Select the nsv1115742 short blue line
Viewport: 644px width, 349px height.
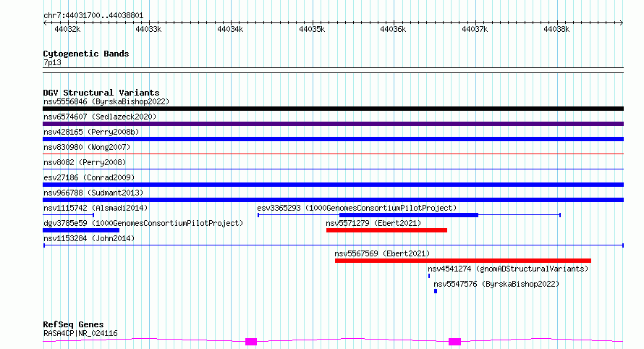pyautogui.click(x=69, y=214)
